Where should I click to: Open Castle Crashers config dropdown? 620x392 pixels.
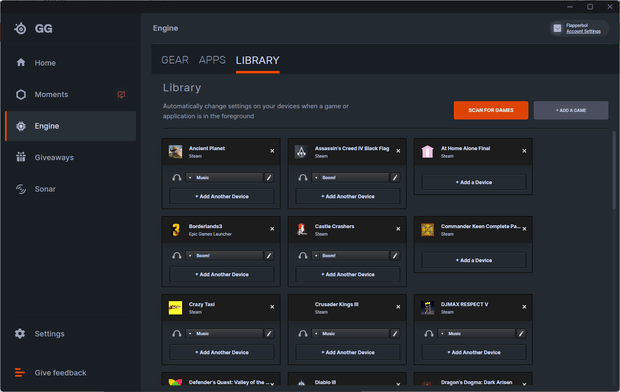[350, 256]
